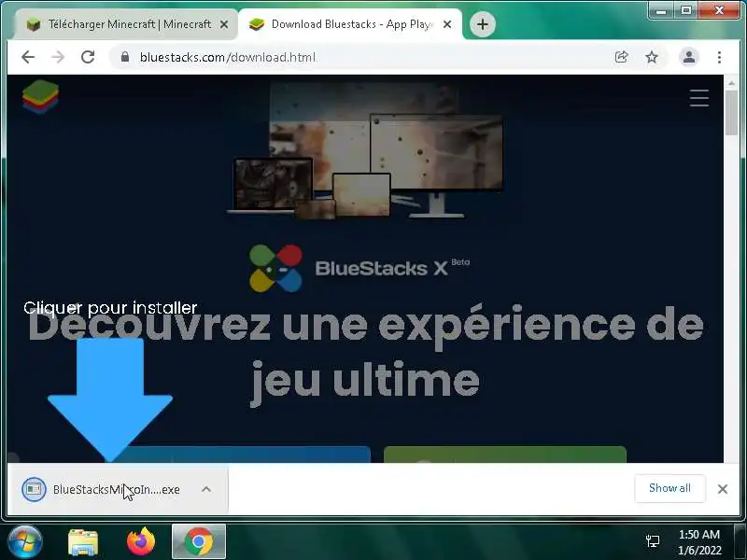Launch Firefox from the taskbar
747x560 pixels.
point(141,542)
